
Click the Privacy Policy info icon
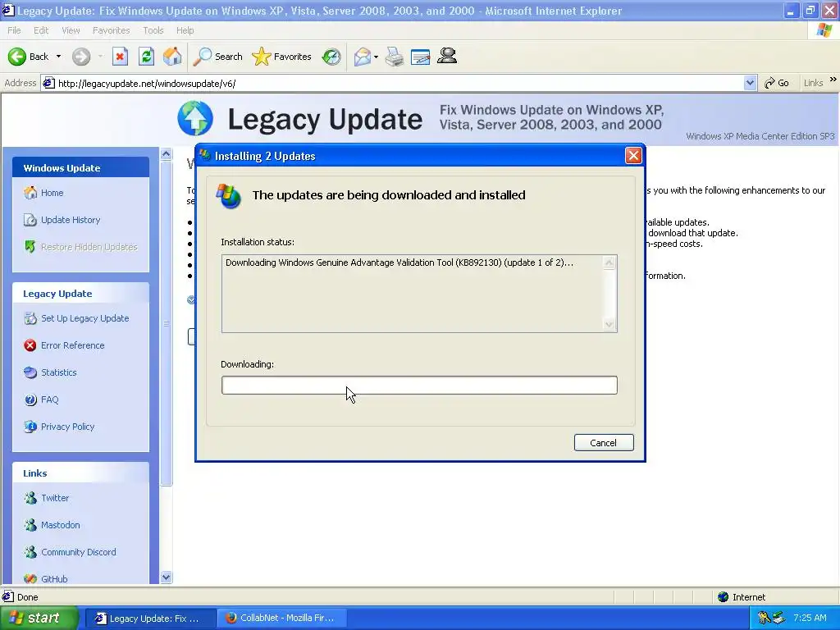tap(30, 427)
